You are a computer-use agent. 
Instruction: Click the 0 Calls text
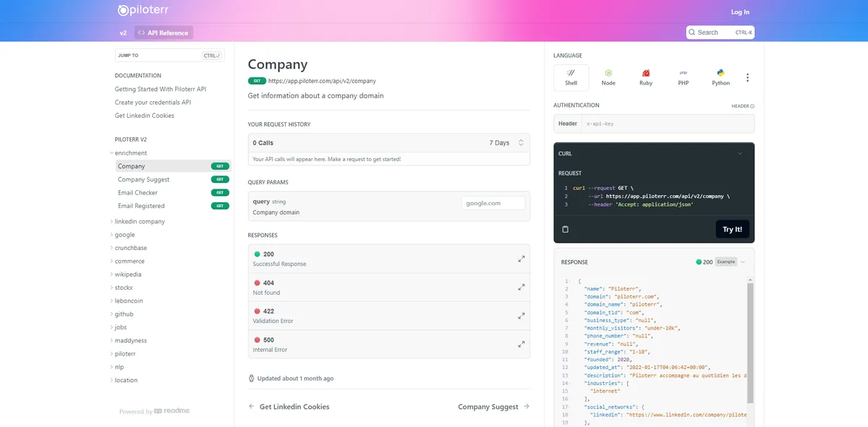click(263, 143)
